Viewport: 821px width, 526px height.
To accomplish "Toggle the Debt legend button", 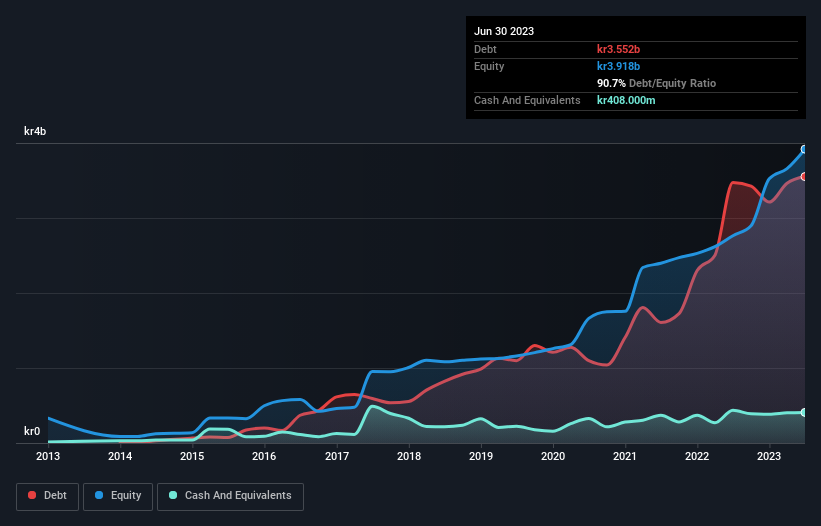I will 47,496.
